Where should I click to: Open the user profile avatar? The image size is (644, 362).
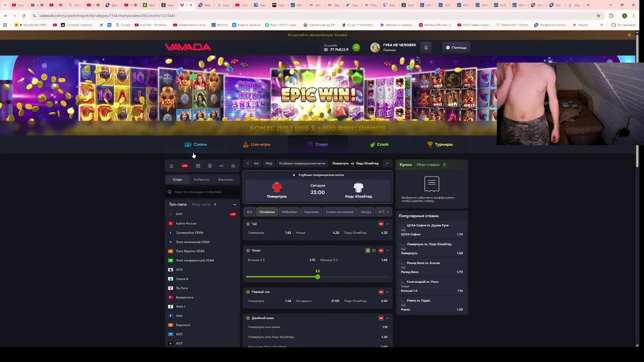[375, 48]
